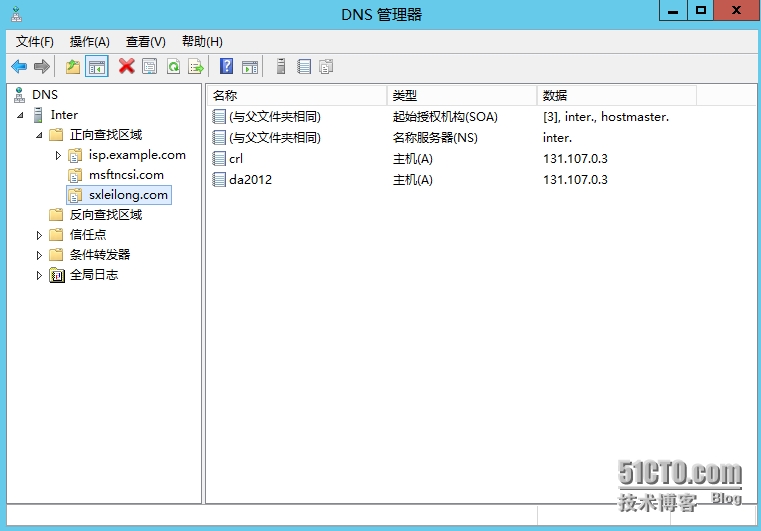The width and height of the screenshot is (761, 531).
Task: Select isp.example.com zone label
Action: [137, 155]
